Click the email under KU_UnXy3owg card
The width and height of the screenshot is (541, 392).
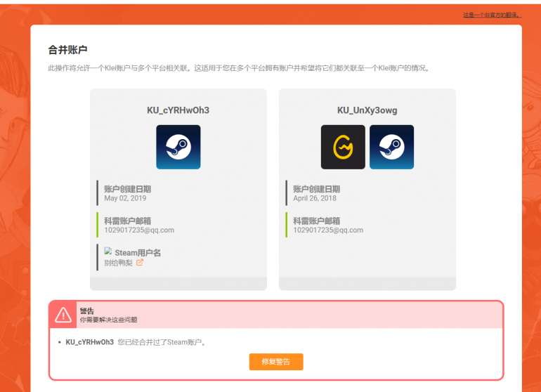click(x=328, y=230)
